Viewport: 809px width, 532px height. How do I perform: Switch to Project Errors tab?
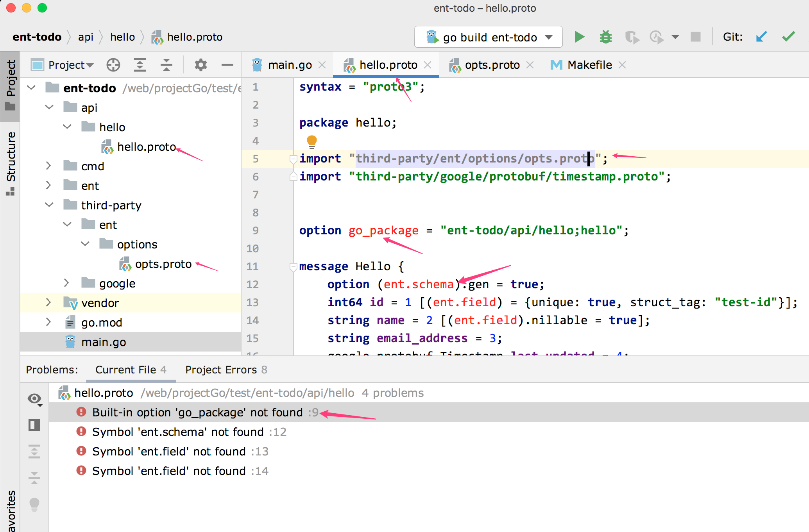[x=226, y=370]
